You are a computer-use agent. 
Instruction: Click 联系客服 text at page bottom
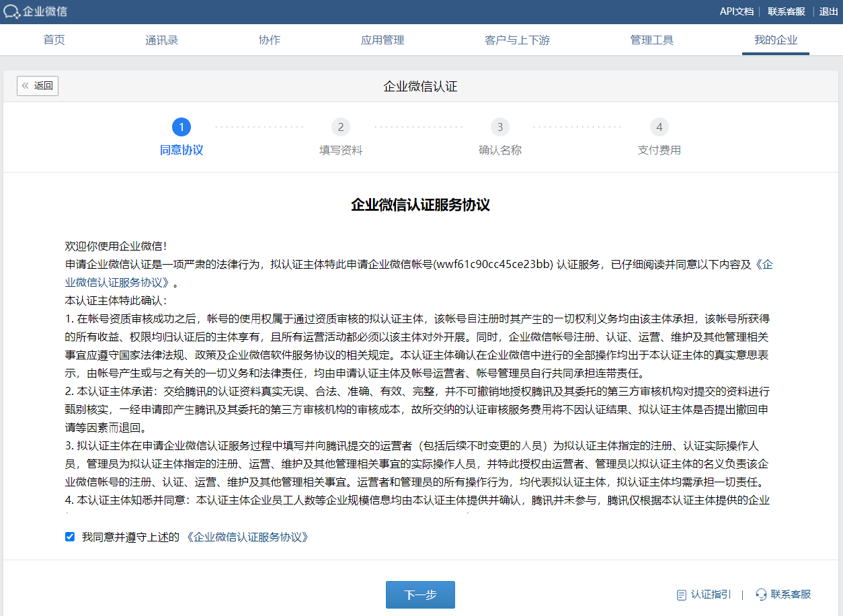pyautogui.click(x=791, y=595)
